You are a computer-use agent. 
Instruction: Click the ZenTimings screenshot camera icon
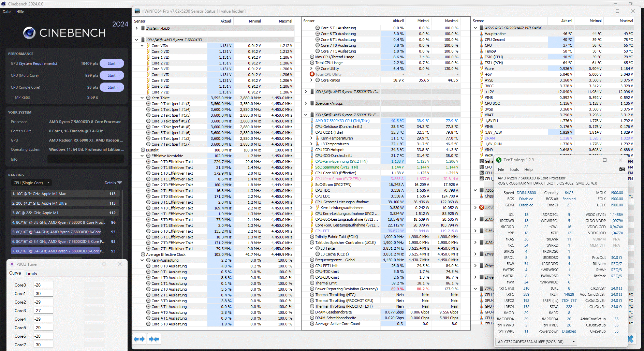(x=622, y=169)
